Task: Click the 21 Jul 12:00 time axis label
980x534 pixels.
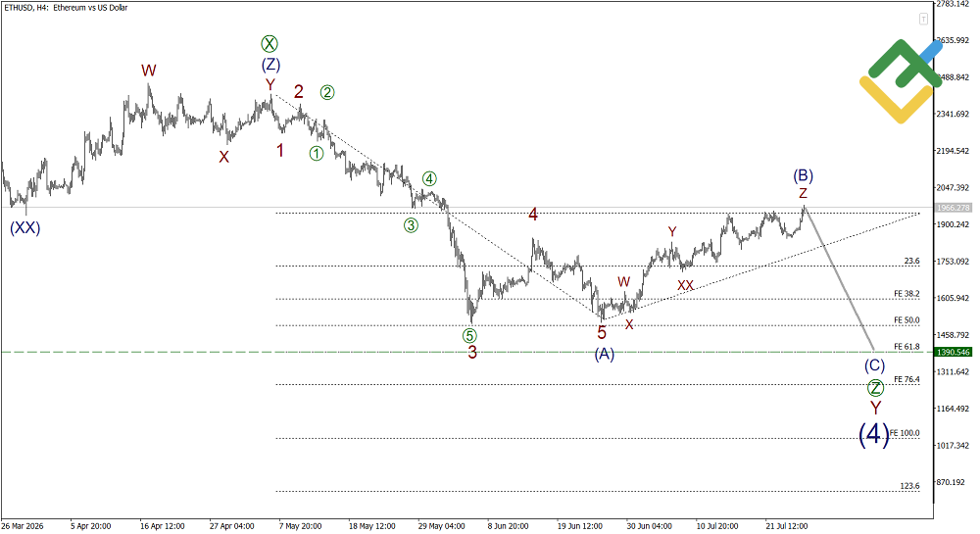Action: tap(787, 526)
